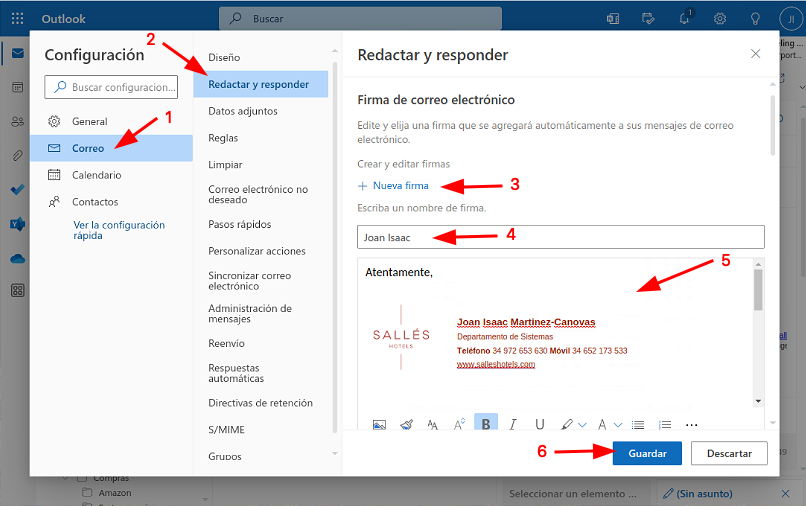806x506 pixels.
Task: Click the signature name field
Action: coord(560,237)
